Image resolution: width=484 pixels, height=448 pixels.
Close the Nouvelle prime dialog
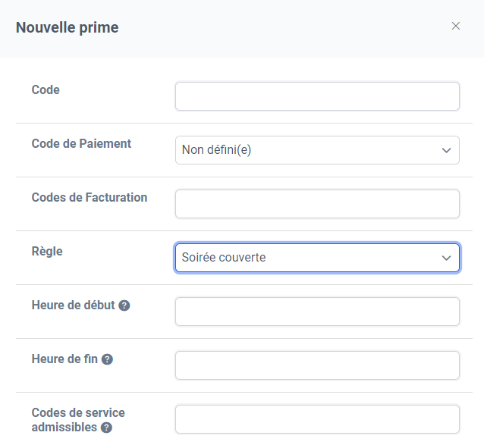coord(456,26)
